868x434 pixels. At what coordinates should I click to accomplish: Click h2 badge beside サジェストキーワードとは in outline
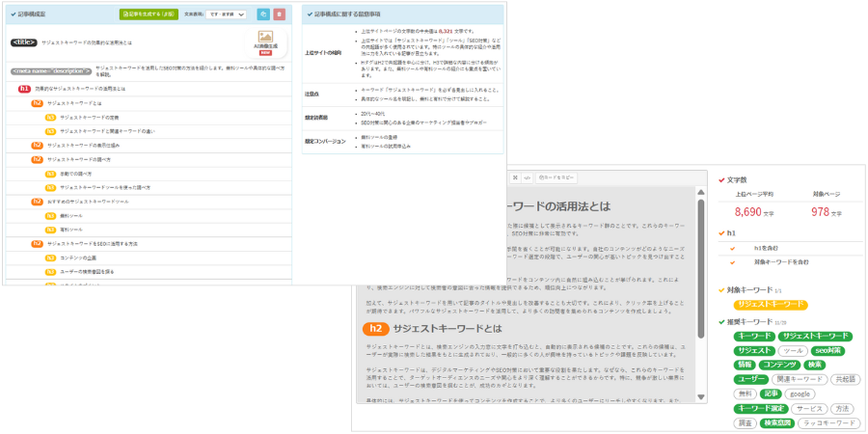point(37,103)
